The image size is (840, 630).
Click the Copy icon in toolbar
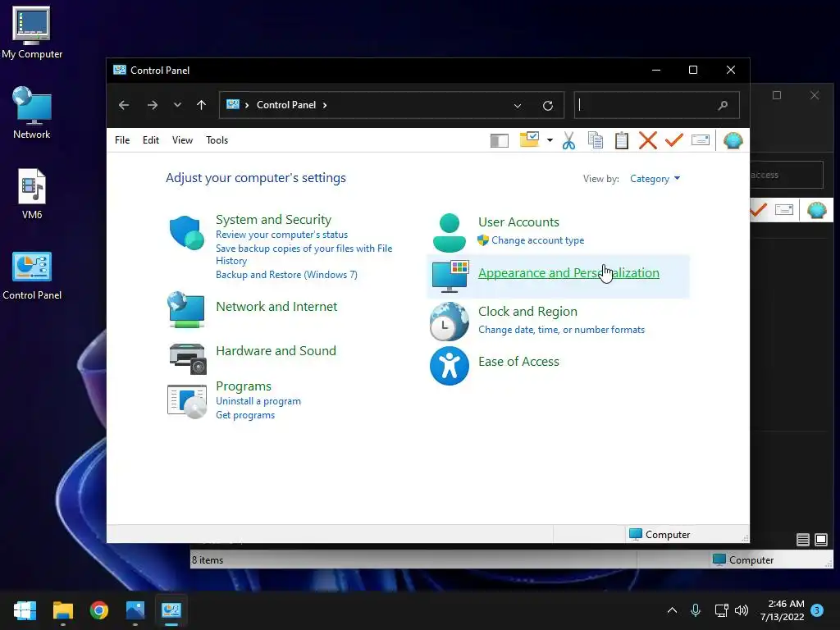[596, 140]
